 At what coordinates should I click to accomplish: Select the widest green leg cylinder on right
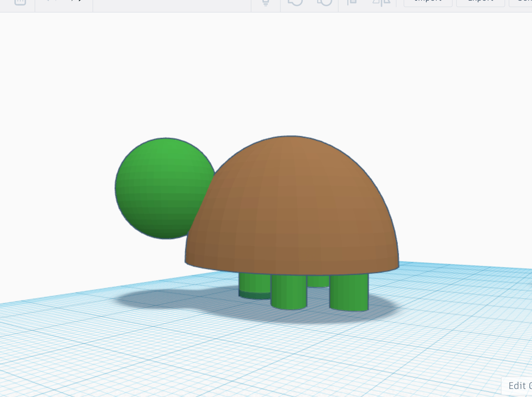click(x=349, y=292)
